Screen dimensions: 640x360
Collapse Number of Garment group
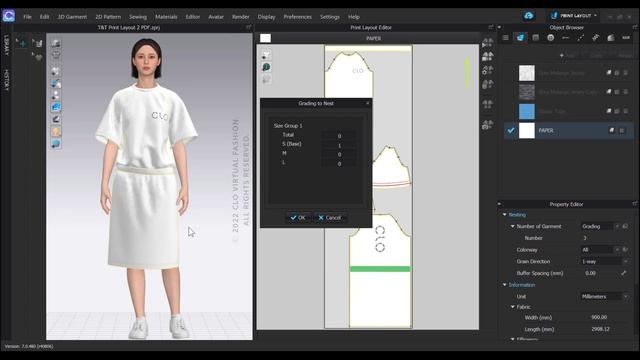[513, 226]
